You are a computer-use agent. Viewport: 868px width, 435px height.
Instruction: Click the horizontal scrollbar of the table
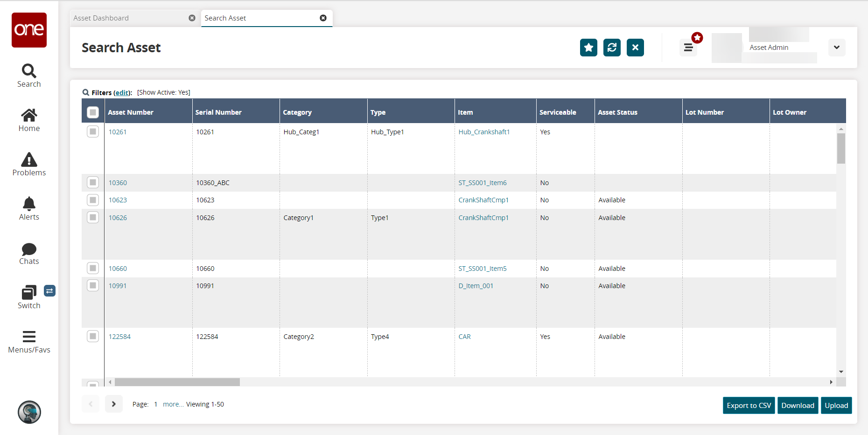click(x=177, y=382)
